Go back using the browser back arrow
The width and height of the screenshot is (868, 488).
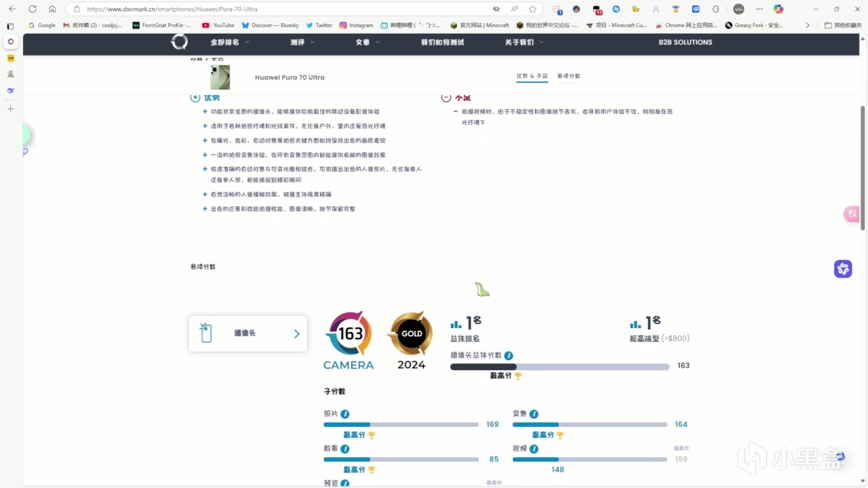pos(12,9)
